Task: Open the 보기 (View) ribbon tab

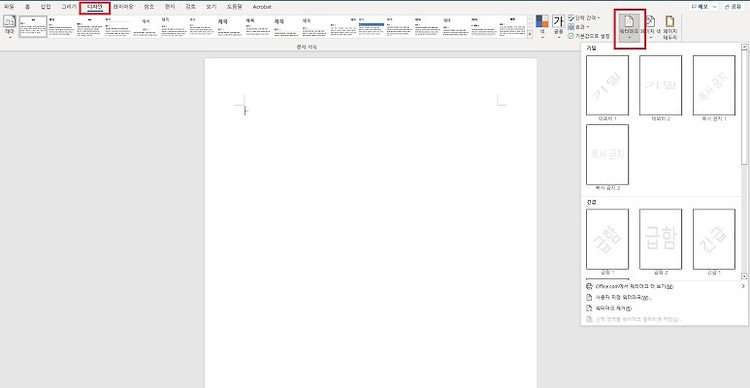Action: (211, 7)
